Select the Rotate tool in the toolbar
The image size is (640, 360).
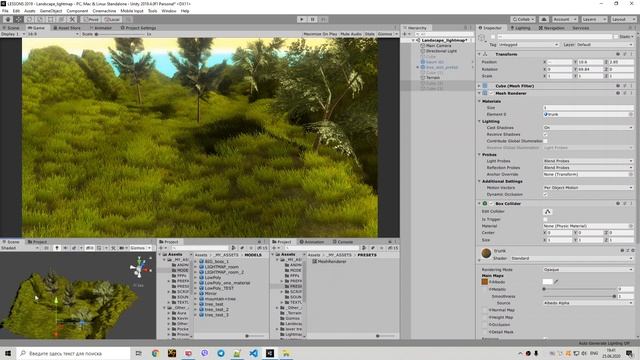29,19
